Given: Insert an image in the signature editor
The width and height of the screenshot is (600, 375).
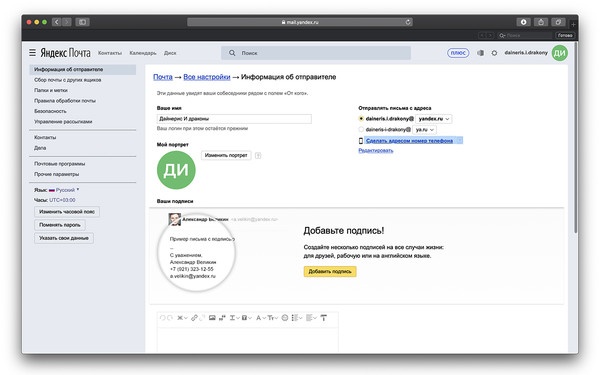Looking at the screenshot, I should coord(212,318).
